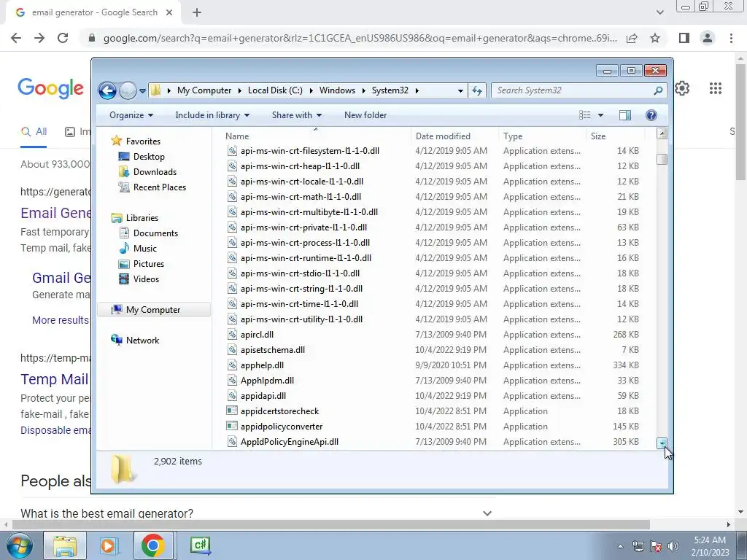Open Chrome's side panel

coord(684,38)
